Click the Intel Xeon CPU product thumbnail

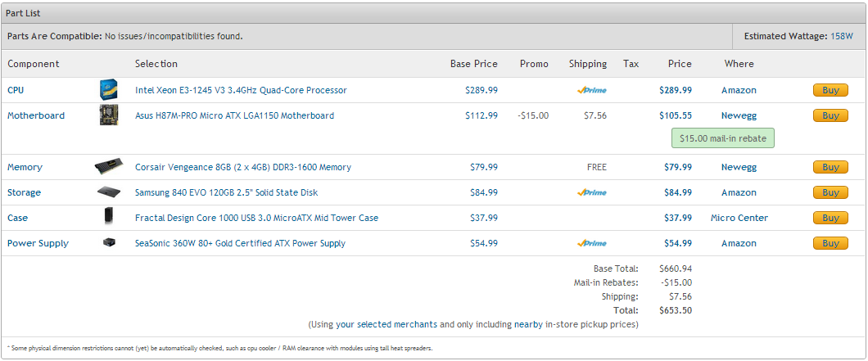point(108,90)
